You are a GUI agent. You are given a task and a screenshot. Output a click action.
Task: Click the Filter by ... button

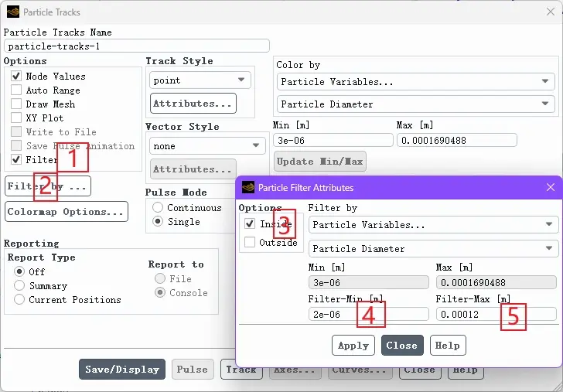click(48, 186)
